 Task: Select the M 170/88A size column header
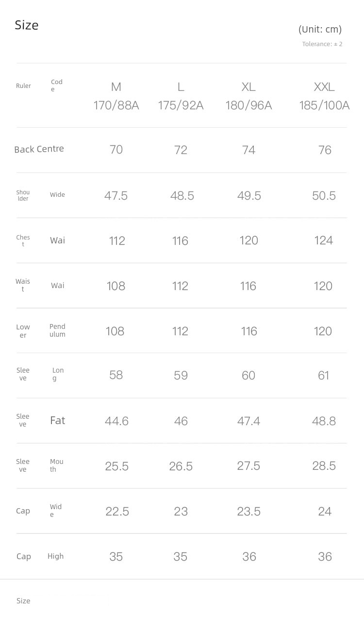(116, 96)
